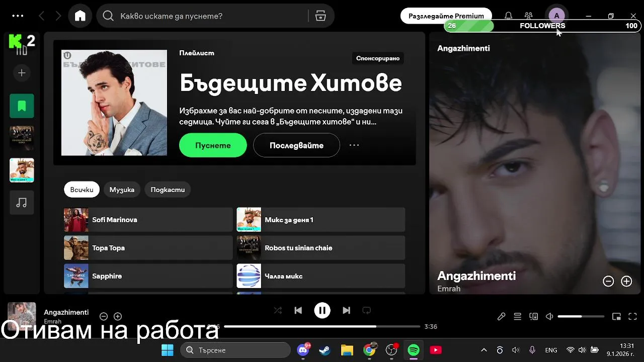Viewport: 644px width, 362px height.
Task: Click taskbar search box 'Търсене'
Action: tap(235, 350)
